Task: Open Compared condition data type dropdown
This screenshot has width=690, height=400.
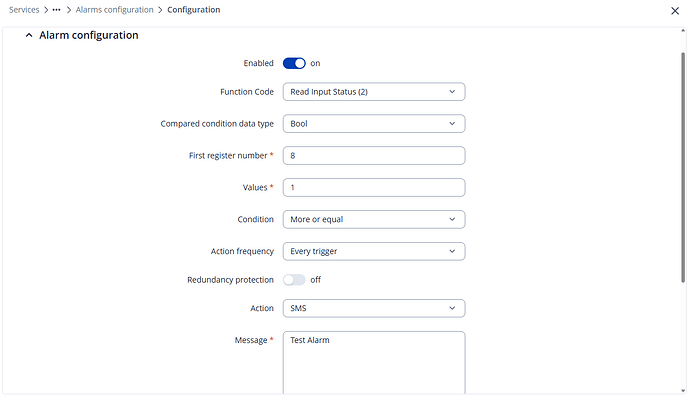Action: click(x=374, y=124)
